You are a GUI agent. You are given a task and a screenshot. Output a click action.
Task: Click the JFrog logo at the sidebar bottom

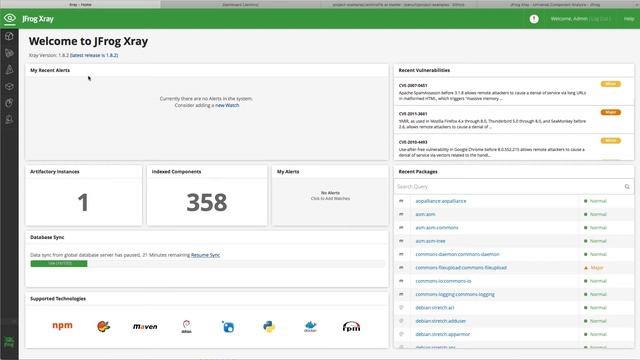click(9, 342)
